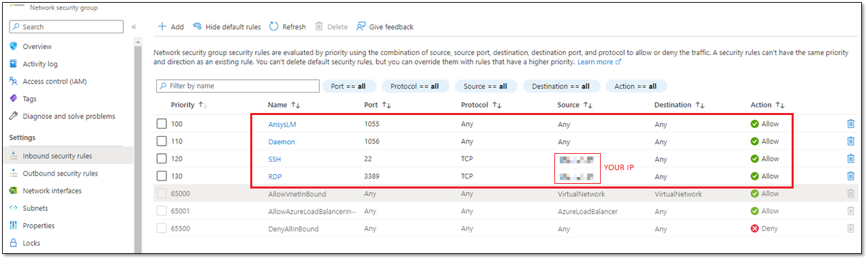
Task: Follow the Learn more link
Action: point(599,62)
